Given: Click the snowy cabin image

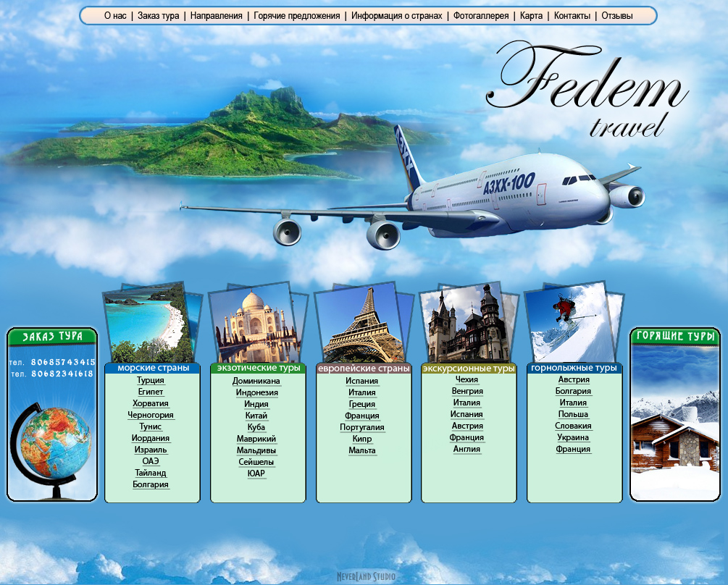Looking at the screenshot, I should click(x=675, y=424).
